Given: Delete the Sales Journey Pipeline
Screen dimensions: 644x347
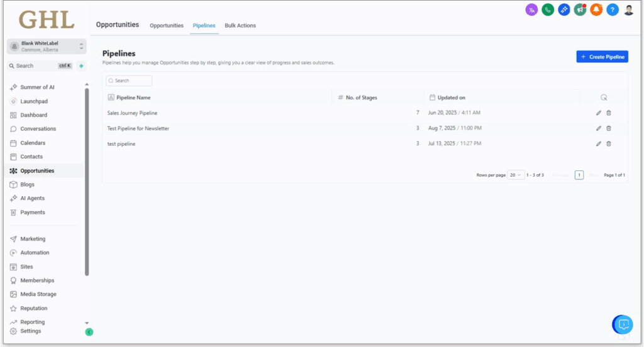Looking at the screenshot, I should 609,113.
